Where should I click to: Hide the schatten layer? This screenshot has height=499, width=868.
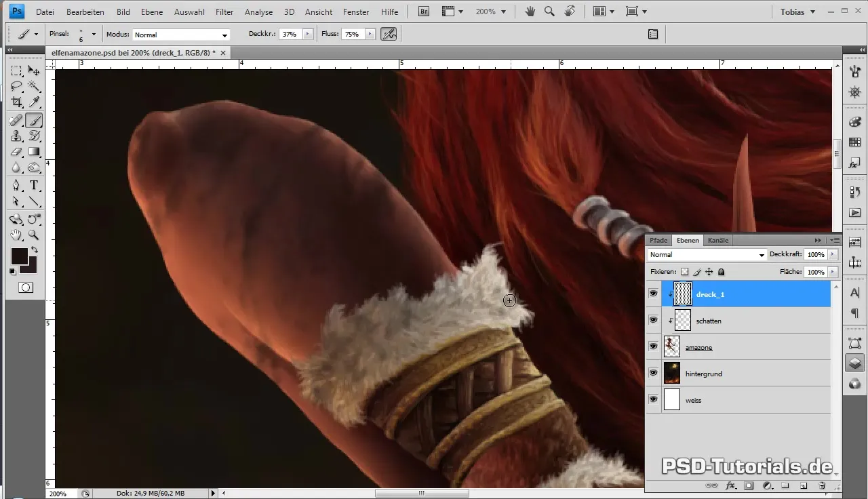(x=653, y=320)
